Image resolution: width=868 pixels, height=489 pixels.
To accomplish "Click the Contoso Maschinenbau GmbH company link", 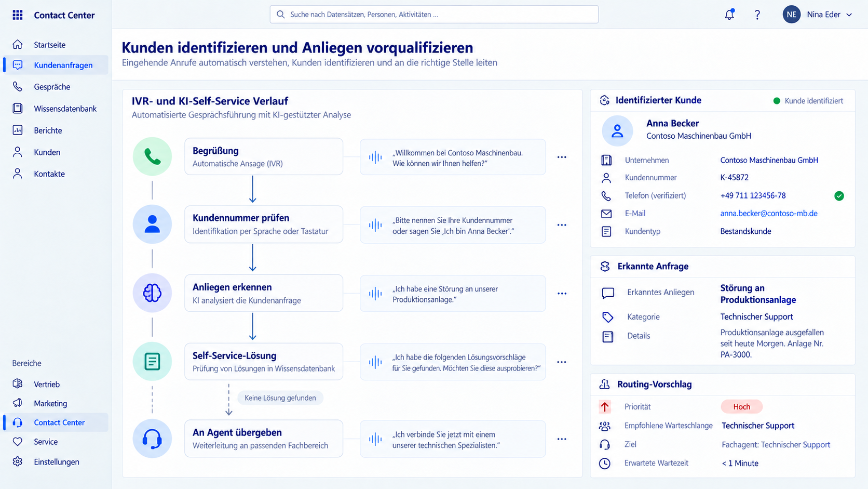I will tap(769, 160).
